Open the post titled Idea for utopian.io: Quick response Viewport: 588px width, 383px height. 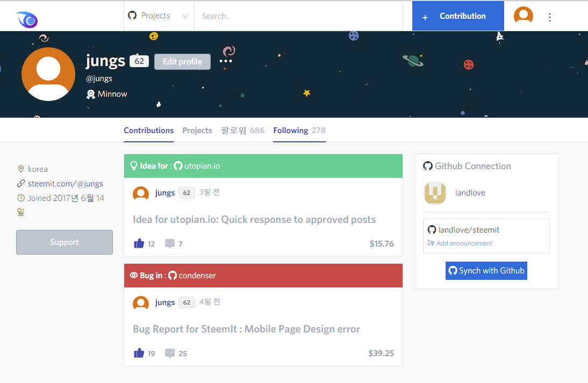[254, 220]
